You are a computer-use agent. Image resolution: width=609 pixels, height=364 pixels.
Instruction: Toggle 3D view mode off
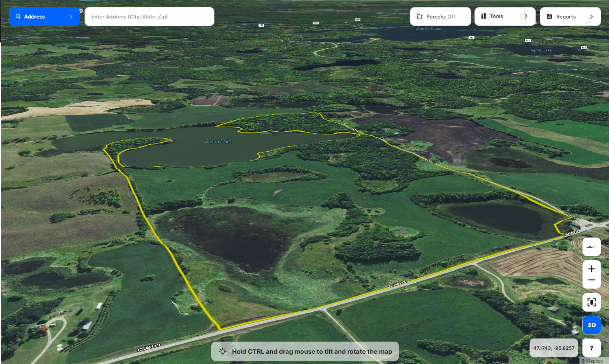point(591,325)
